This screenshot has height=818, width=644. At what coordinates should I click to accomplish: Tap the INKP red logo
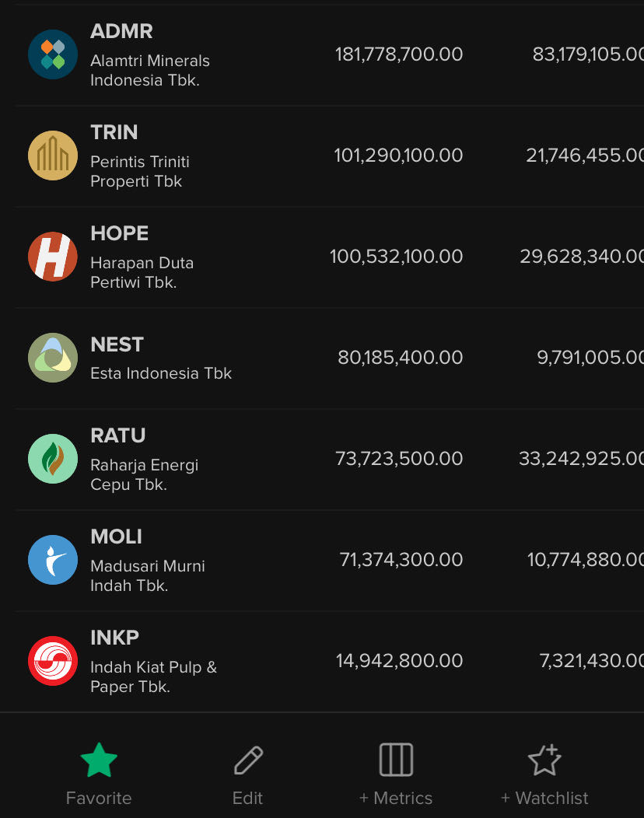coord(53,661)
